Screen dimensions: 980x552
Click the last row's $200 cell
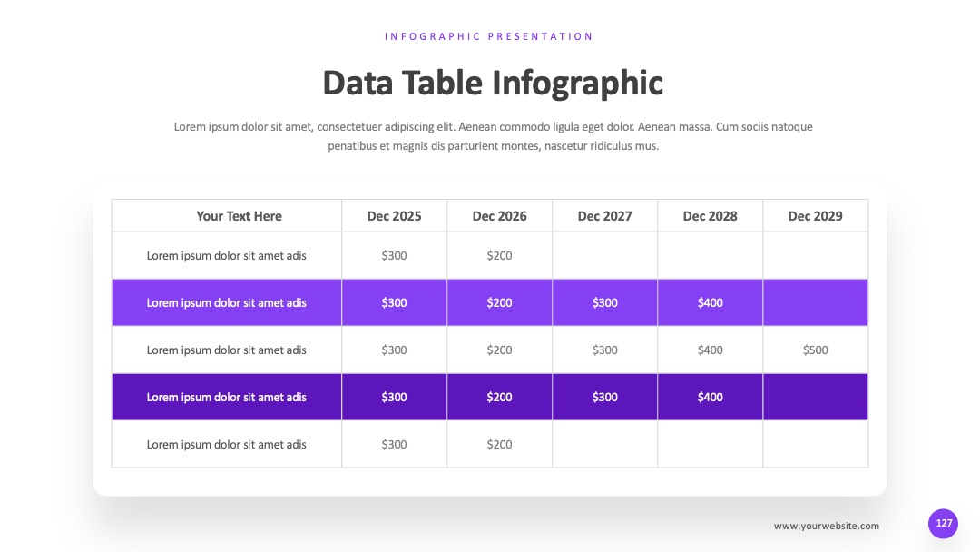499,445
